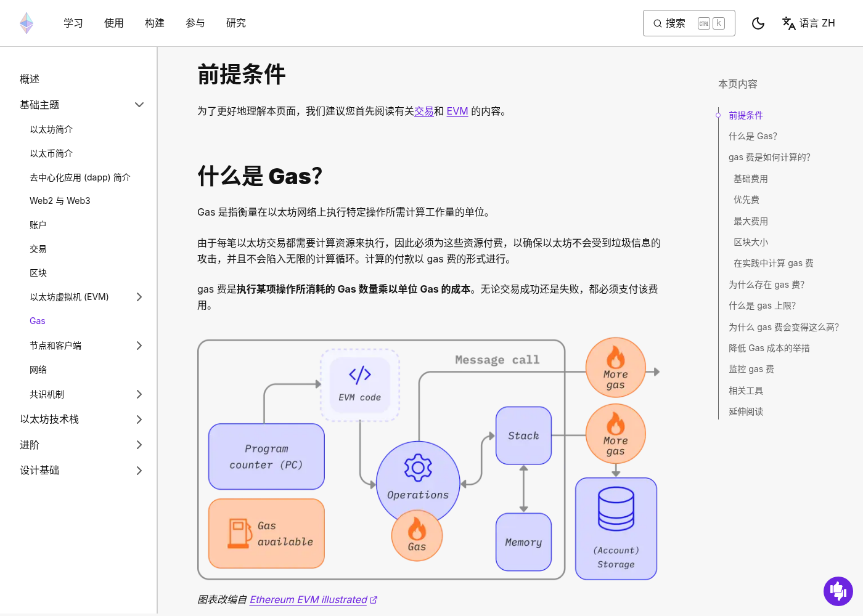This screenshot has width=863, height=616.
Task: Open 以太币简介 in the sidebar
Action: click(x=51, y=153)
